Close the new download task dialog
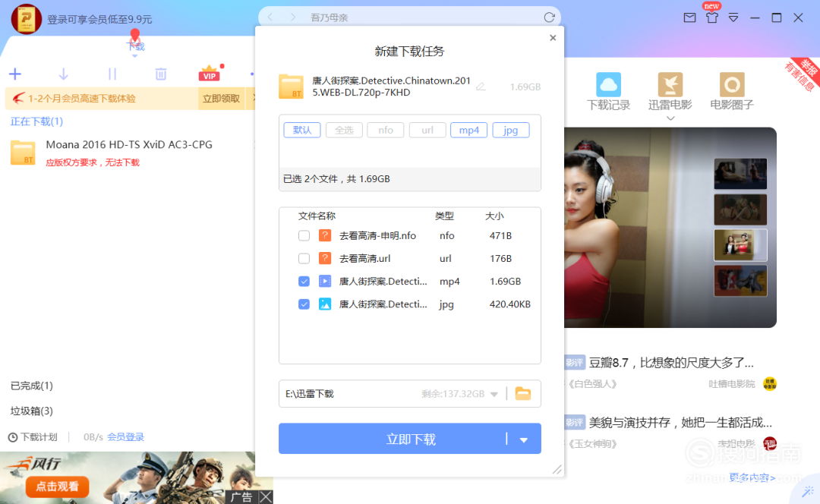820x504 pixels. [553, 38]
